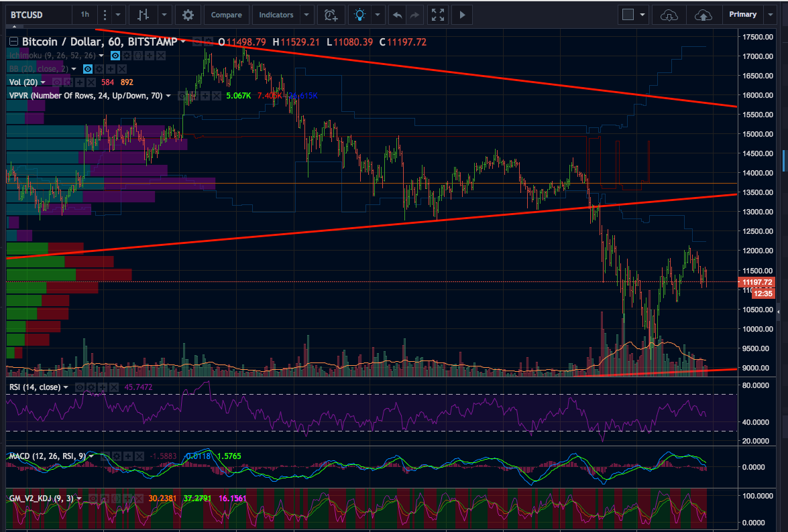This screenshot has height=532, width=788.
Task: Toggle GM_V2_KDJ visibility eye icon
Action: click(x=93, y=498)
